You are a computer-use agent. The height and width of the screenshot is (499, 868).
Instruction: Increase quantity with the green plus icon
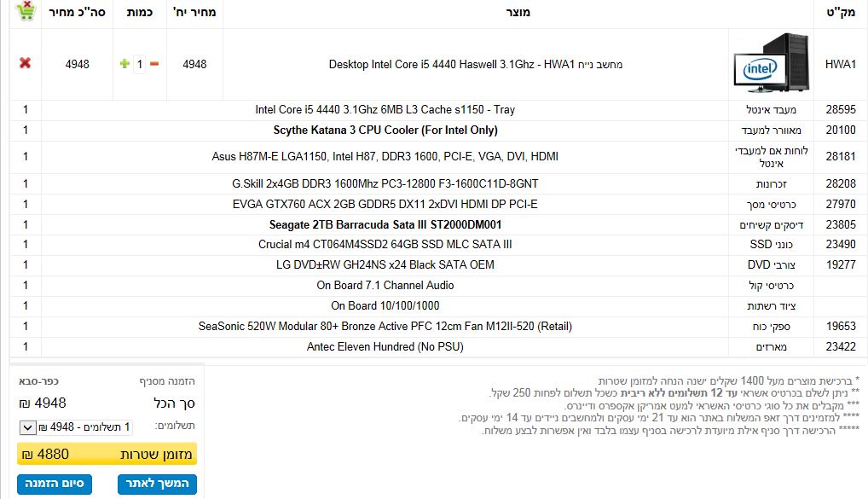point(124,64)
